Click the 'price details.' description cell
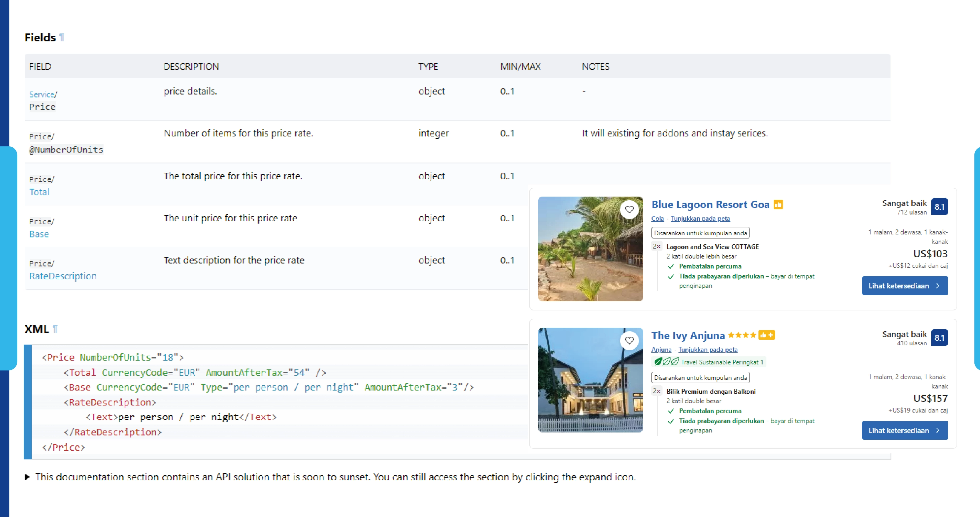 [x=190, y=91]
